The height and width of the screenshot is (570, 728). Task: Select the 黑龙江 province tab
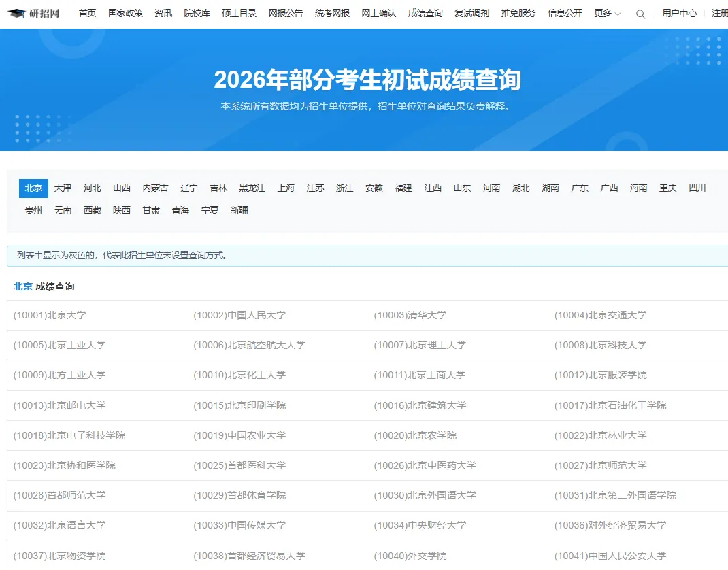[252, 188]
